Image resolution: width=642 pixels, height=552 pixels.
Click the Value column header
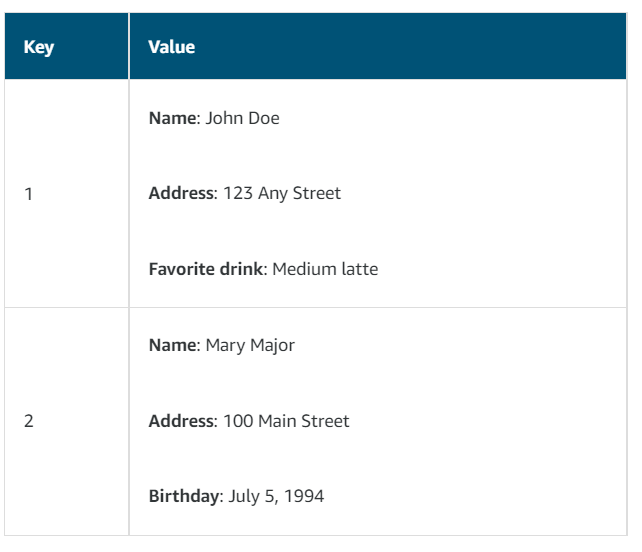[378, 46]
